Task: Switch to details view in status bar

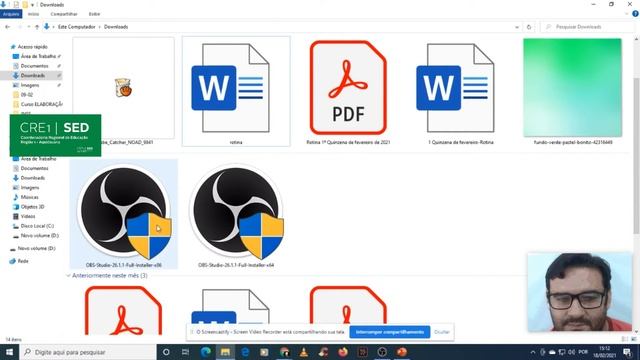Action: pos(625,339)
